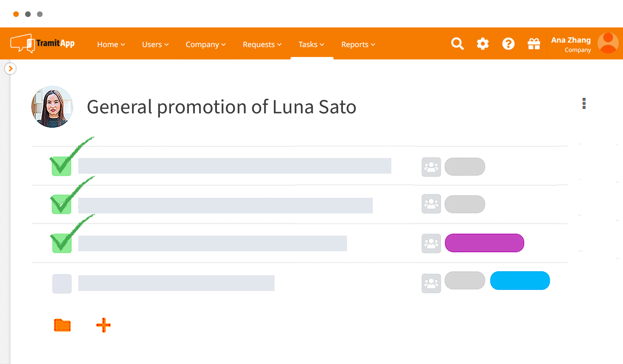
Task: Click the purple tag on the third task
Action: 484,243
